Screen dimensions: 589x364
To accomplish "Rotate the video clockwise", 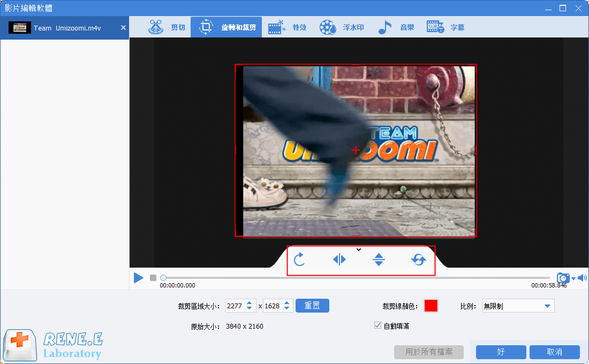I will tap(299, 259).
